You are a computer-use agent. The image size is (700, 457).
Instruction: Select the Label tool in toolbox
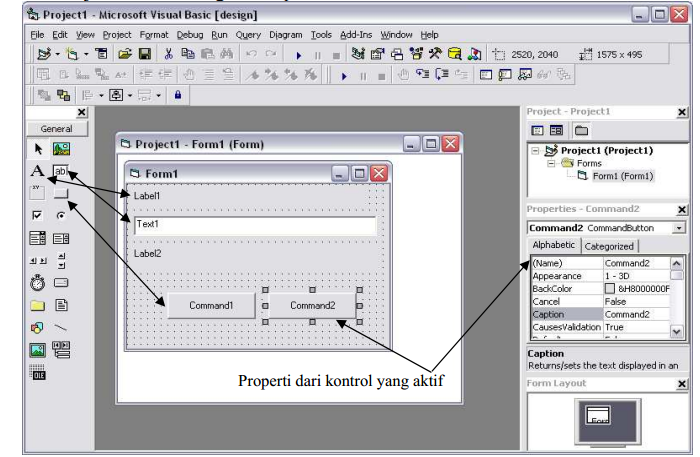pyautogui.click(x=38, y=171)
